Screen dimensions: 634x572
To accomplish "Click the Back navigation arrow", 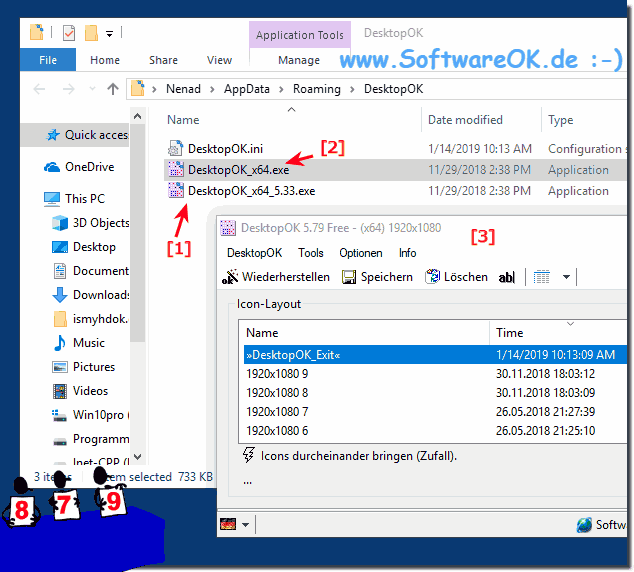I will (39, 89).
